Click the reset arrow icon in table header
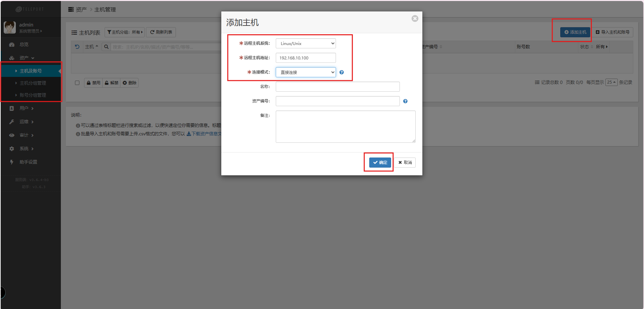The image size is (644, 309). coord(77,47)
